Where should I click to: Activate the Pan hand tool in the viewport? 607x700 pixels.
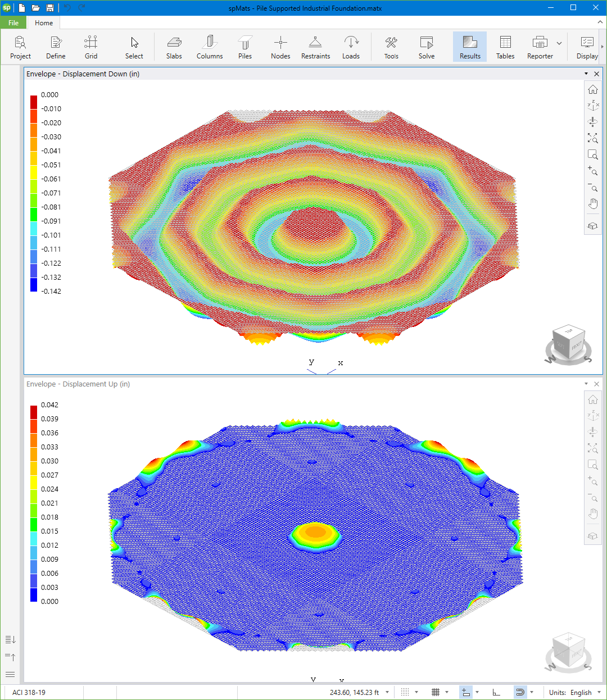[593, 203]
